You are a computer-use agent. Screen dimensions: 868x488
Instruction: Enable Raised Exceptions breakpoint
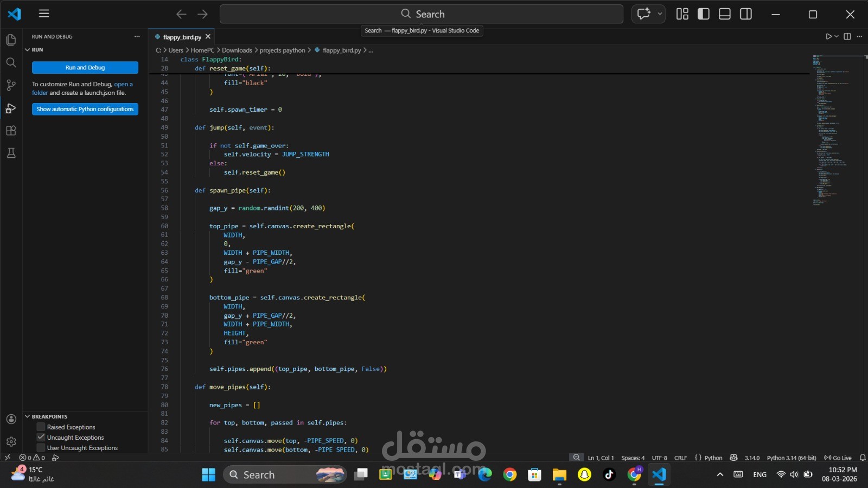[x=41, y=427]
